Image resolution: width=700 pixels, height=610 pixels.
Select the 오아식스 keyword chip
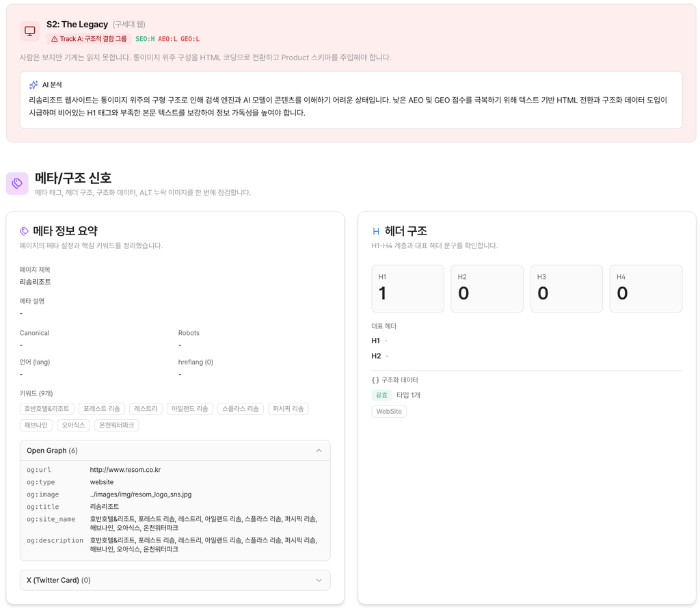click(x=74, y=425)
